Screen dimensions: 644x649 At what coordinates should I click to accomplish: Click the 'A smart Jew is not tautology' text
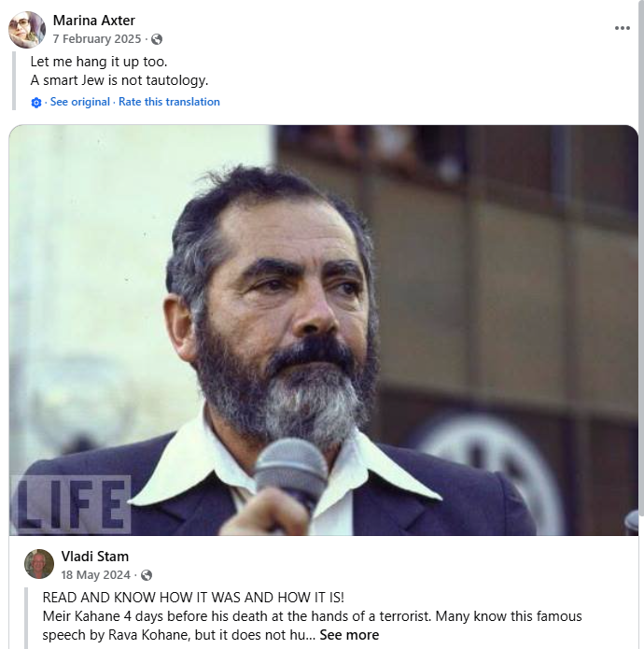pos(119,80)
